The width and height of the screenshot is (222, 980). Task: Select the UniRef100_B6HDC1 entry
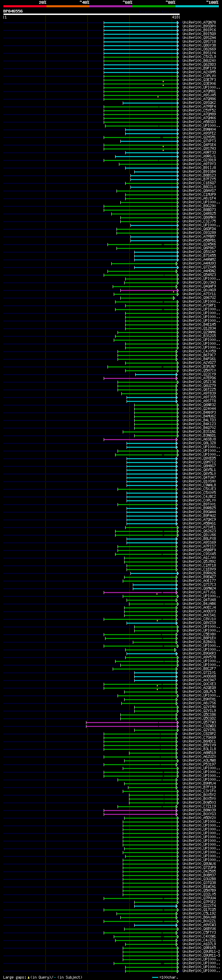point(199,742)
